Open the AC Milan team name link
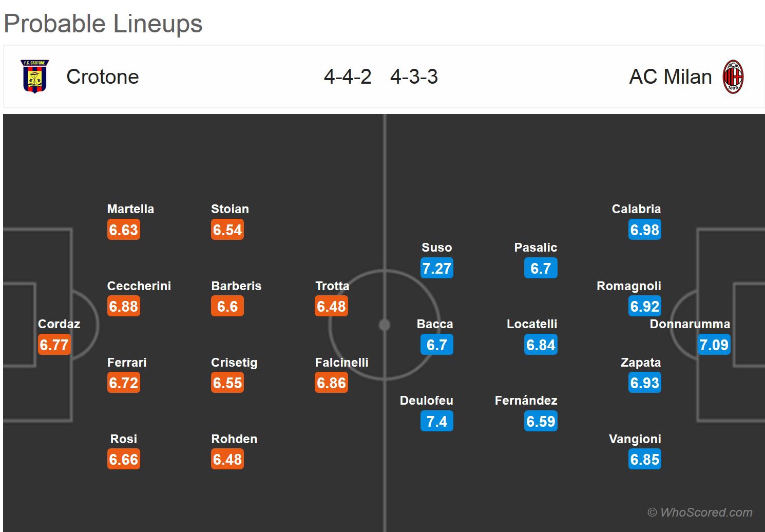 coord(670,77)
